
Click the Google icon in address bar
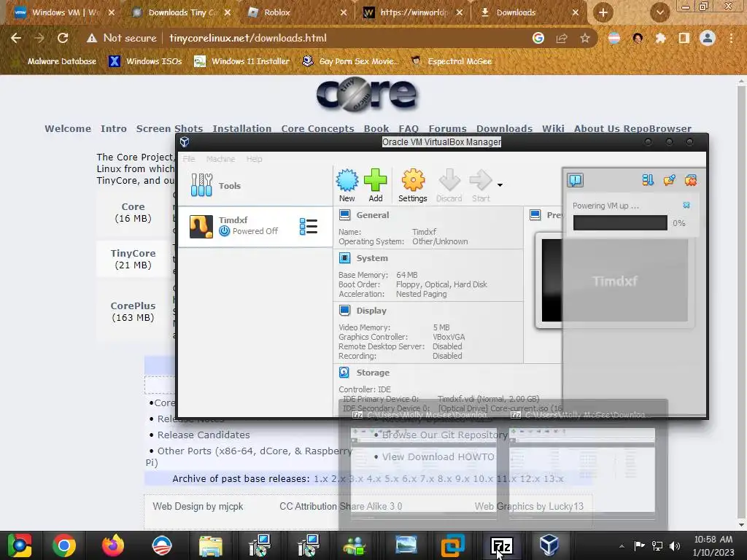click(538, 38)
